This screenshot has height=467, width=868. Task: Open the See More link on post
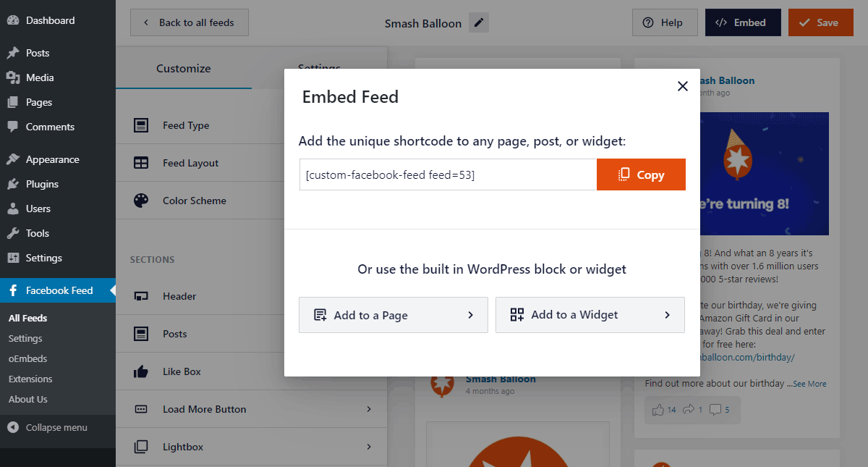(x=809, y=384)
